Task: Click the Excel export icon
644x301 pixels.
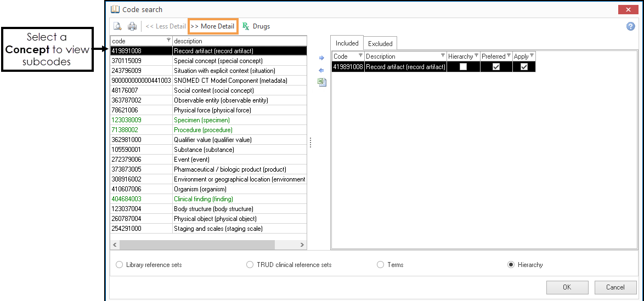Action: click(321, 82)
